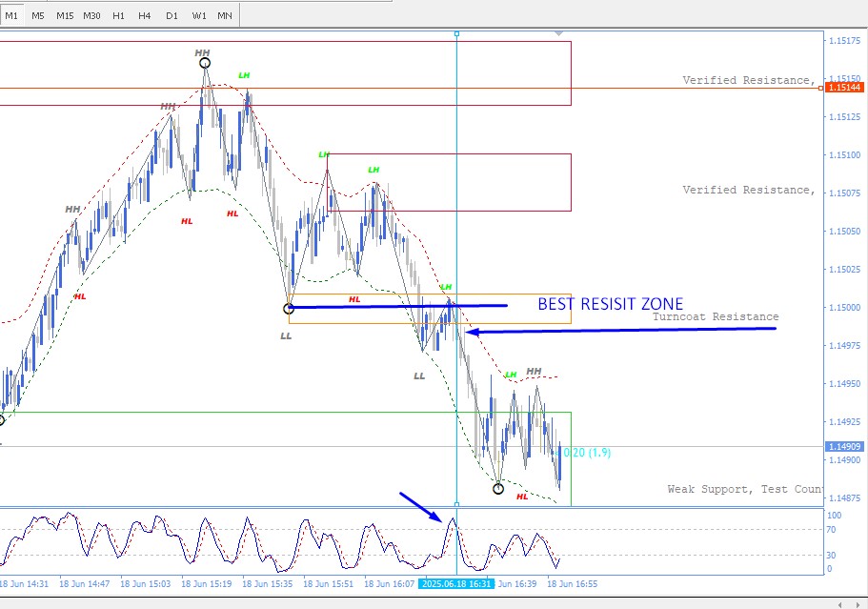
Task: Select the 'Verified Resistance,' label near 1.15075
Action: [749, 190]
